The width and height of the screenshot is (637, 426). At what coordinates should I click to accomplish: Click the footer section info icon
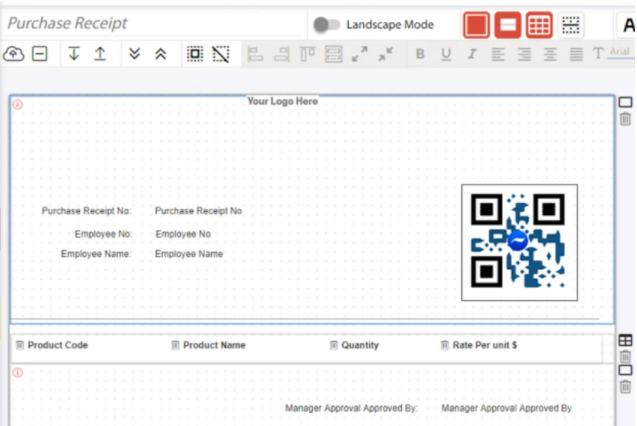[x=18, y=372]
